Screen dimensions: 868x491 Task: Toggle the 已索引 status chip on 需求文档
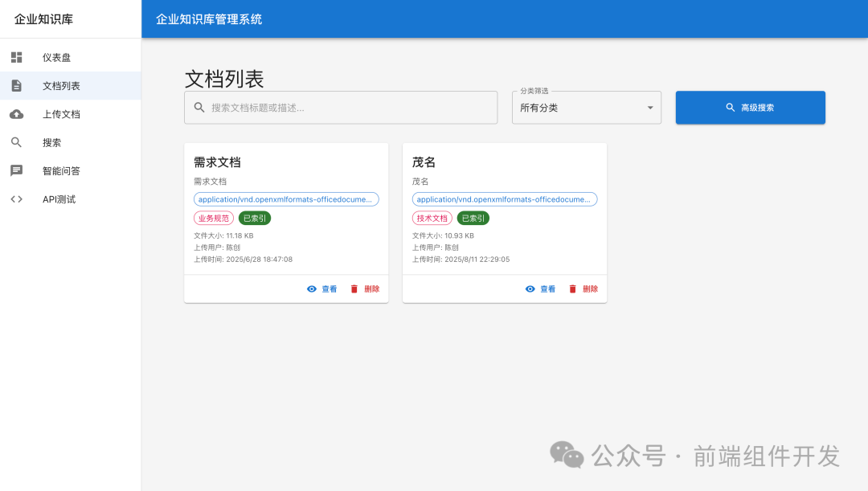[254, 217]
